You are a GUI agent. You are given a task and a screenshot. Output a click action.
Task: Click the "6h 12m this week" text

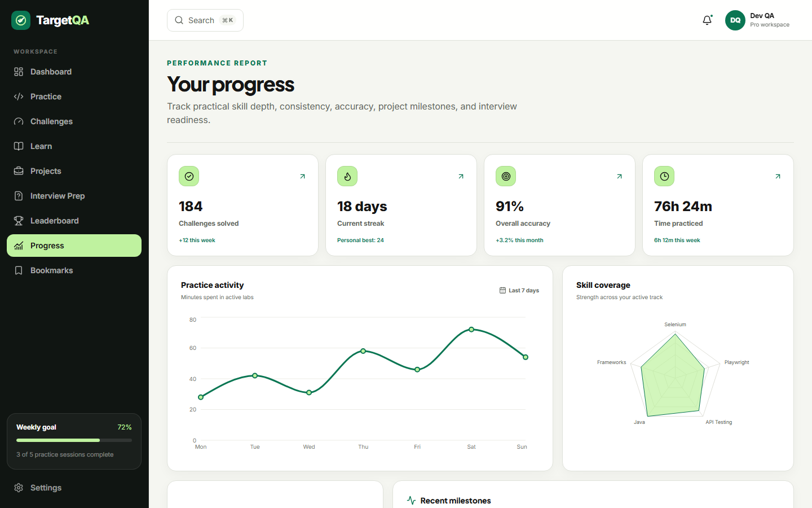pos(677,240)
